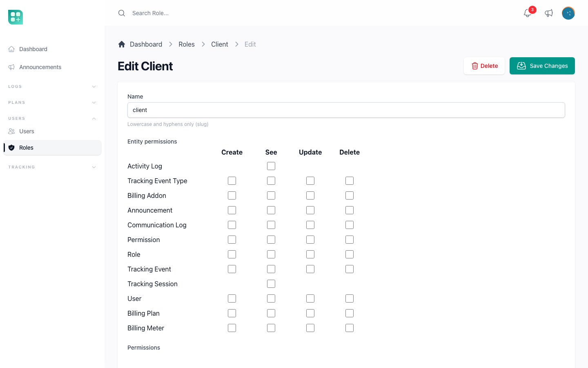Image resolution: width=588 pixels, height=368 pixels.
Task: Check Create for Billing Addon
Action: [232, 195]
